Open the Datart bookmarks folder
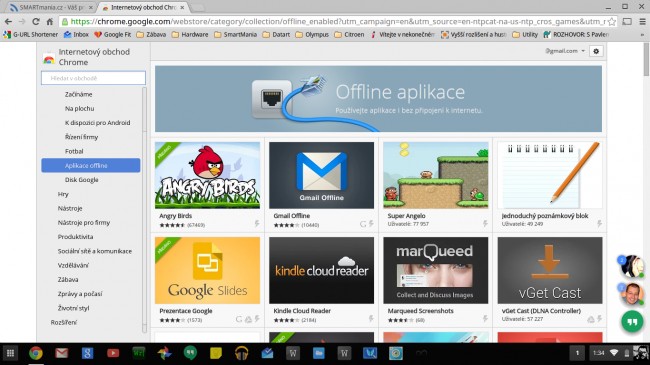650x365 pixels. click(276, 35)
